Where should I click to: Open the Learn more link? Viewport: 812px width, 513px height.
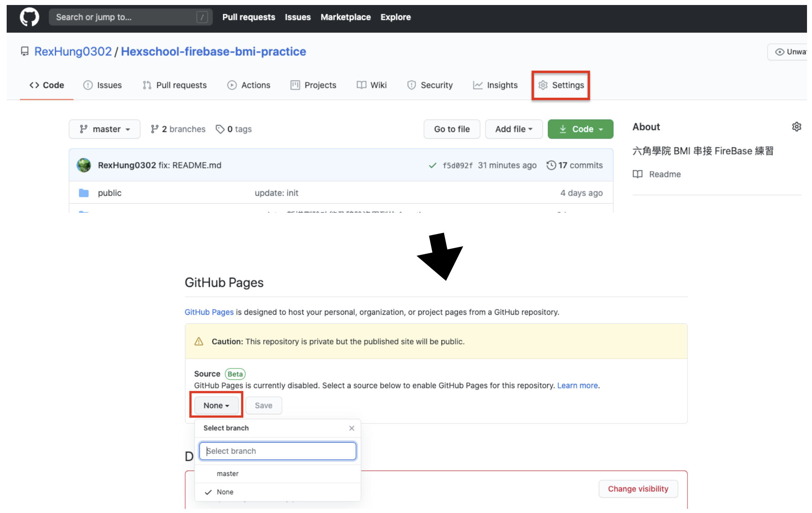tap(577, 385)
